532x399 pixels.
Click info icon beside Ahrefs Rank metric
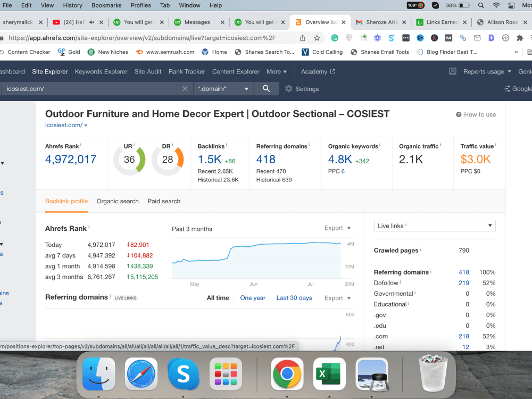coord(81,145)
